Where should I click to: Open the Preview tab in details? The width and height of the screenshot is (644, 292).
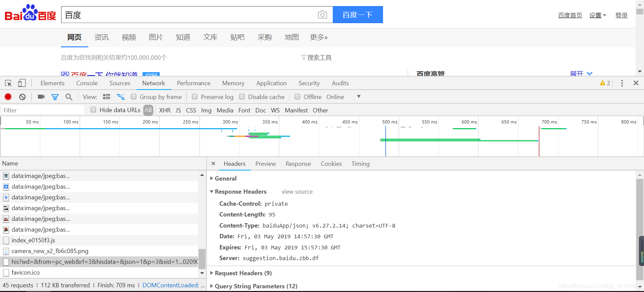(266, 164)
